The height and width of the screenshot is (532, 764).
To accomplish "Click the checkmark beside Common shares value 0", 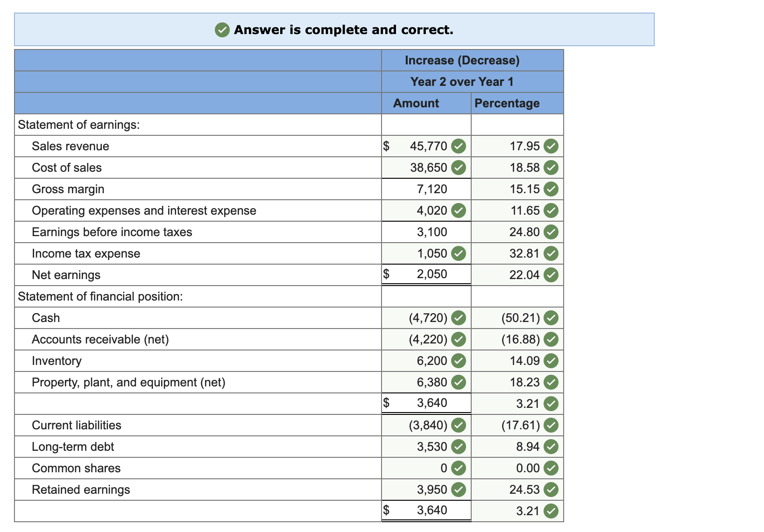I will point(459,468).
